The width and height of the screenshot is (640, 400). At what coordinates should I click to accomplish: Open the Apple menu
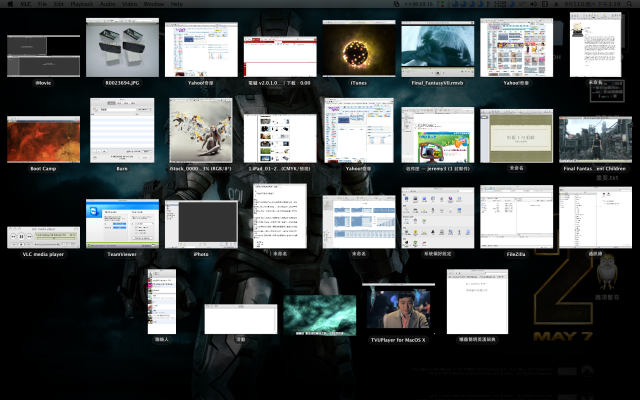click(x=10, y=4)
